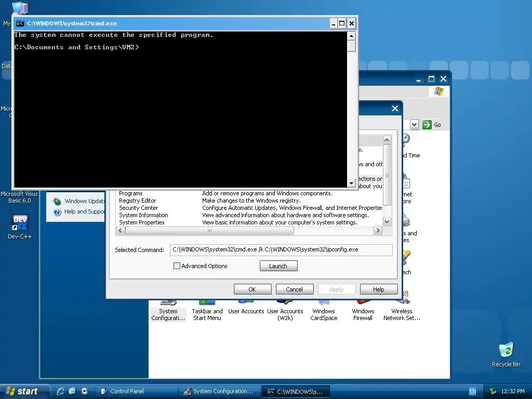
Task: Click the cmd.exe title bar icon
Action: 20,23
